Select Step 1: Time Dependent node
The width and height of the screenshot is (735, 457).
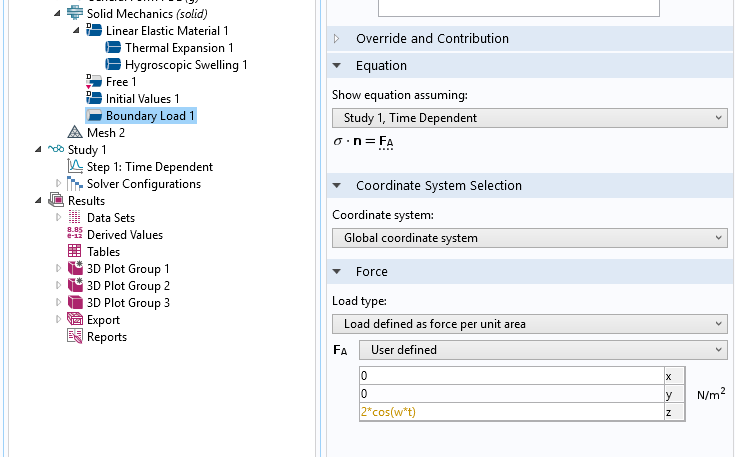point(149,167)
